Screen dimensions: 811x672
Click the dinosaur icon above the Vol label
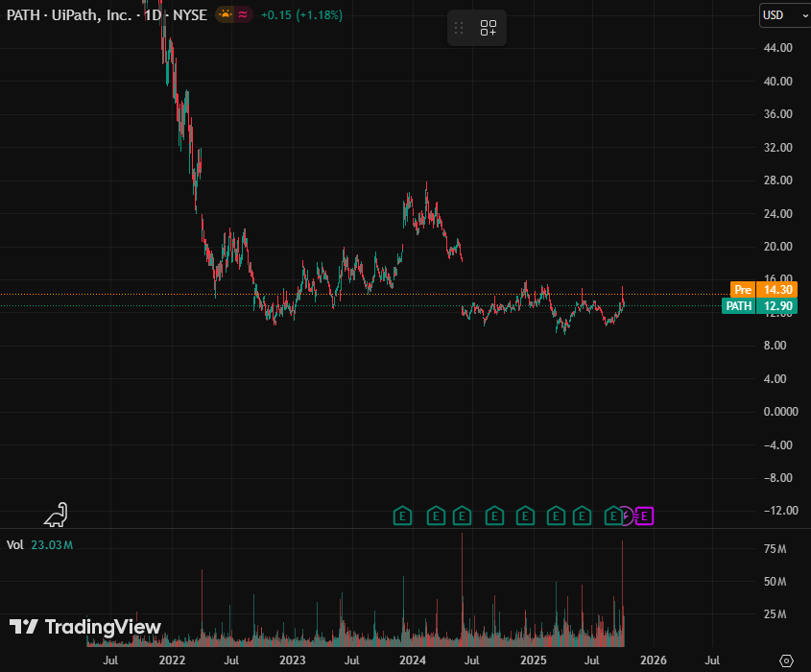point(56,515)
